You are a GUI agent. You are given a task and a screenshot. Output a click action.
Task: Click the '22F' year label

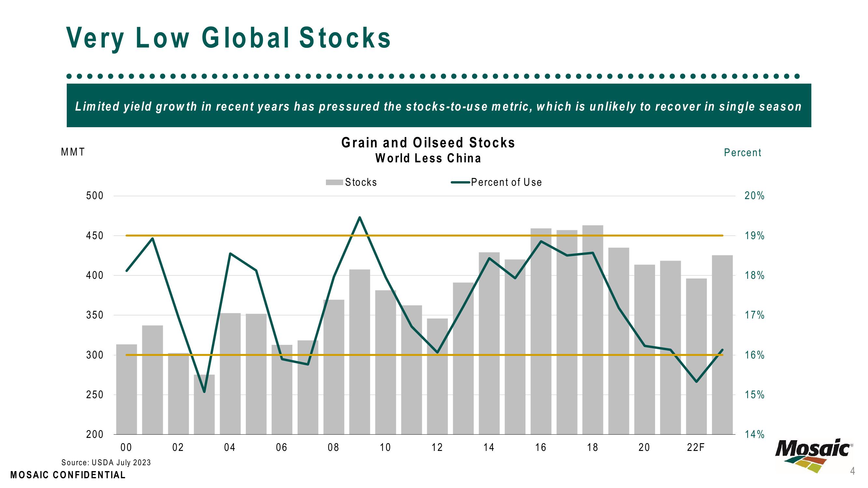click(x=696, y=447)
